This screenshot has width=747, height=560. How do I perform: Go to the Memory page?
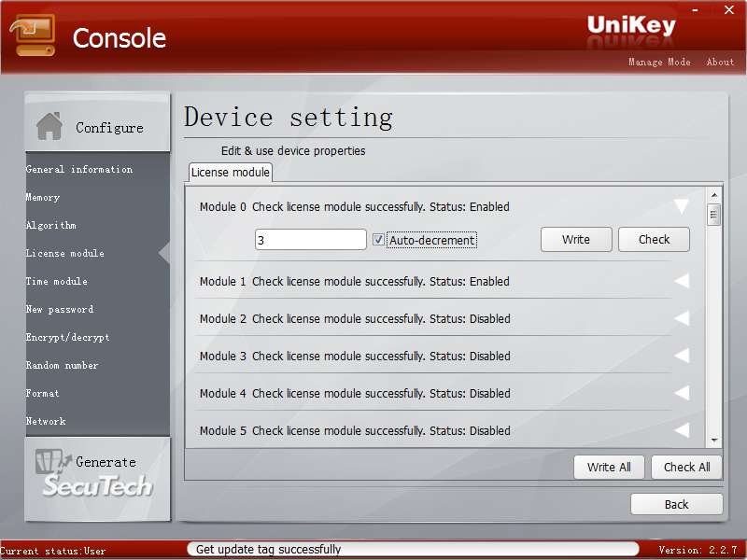click(43, 197)
